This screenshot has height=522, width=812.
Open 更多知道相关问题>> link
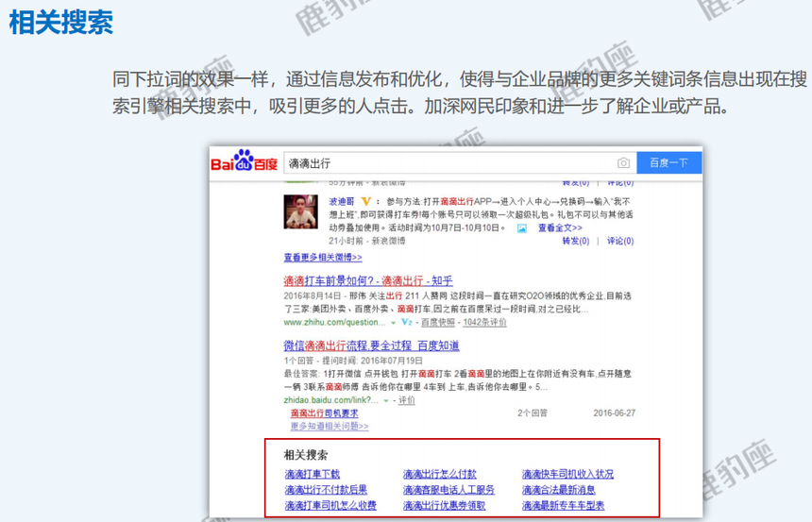330,427
